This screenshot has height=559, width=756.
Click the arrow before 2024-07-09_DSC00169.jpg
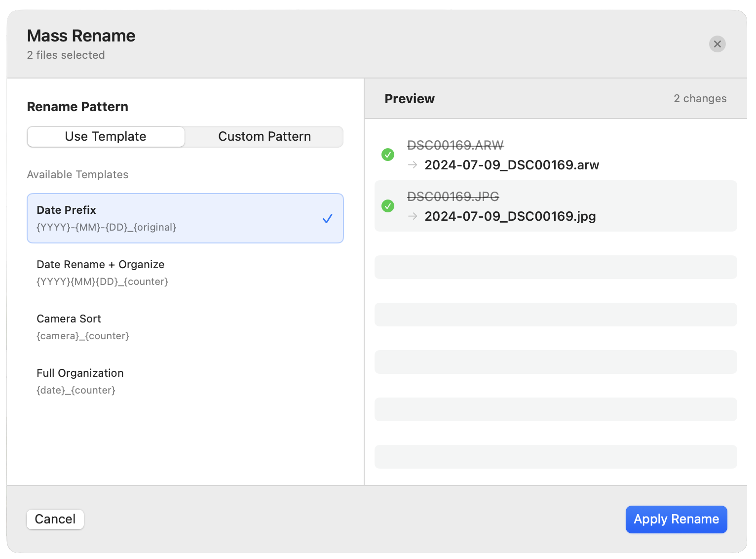(x=413, y=216)
